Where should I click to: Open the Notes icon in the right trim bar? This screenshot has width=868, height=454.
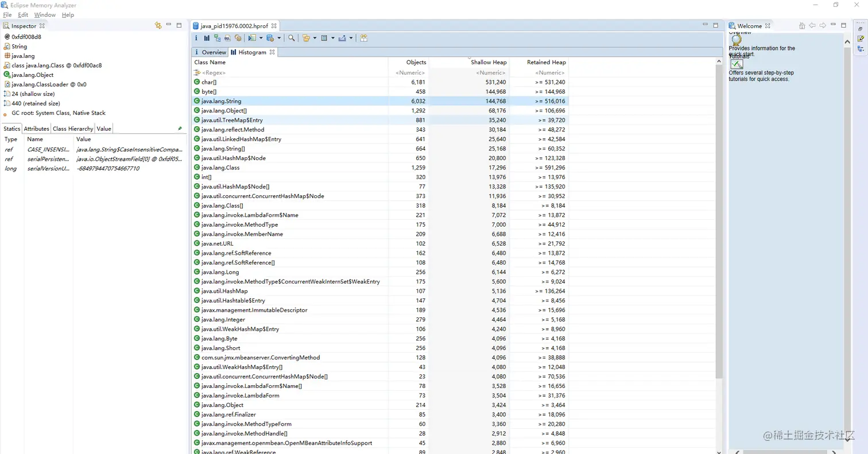point(861,38)
